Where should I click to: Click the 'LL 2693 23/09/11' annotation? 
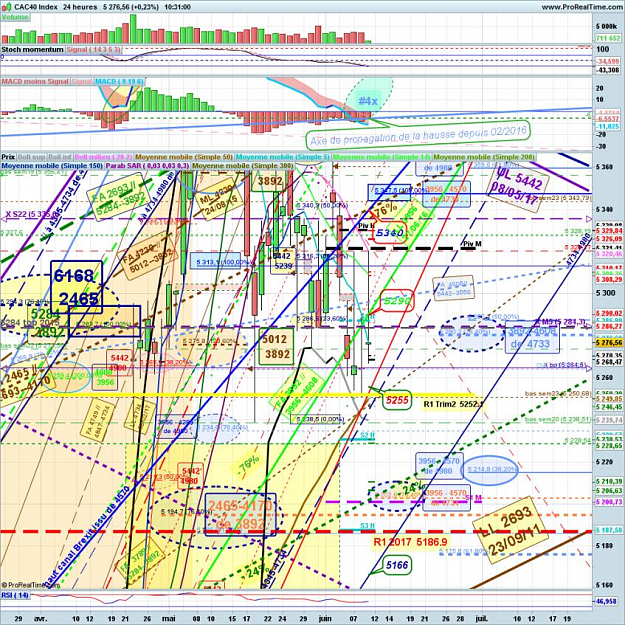(510, 529)
